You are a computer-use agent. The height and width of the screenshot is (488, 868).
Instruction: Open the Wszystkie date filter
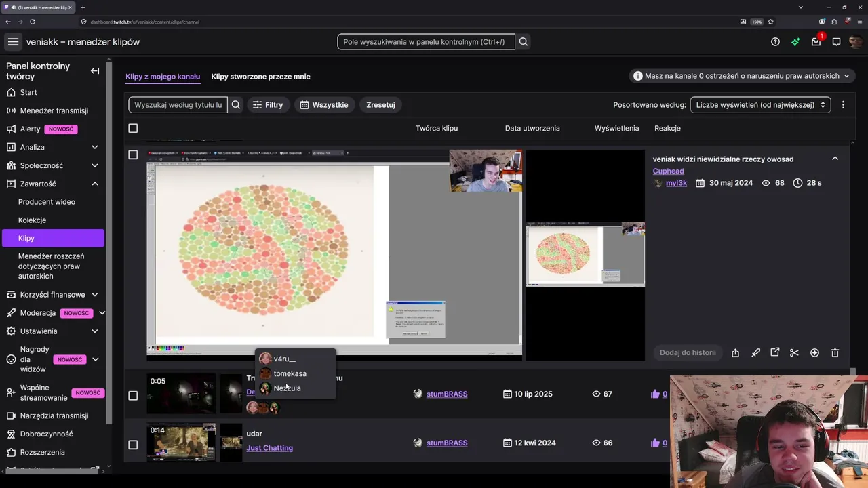click(324, 105)
